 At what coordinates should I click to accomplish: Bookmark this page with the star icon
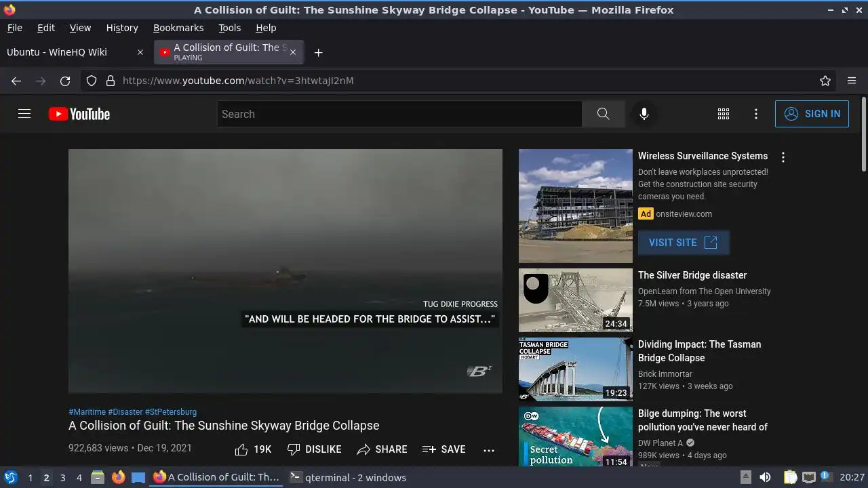click(x=825, y=81)
